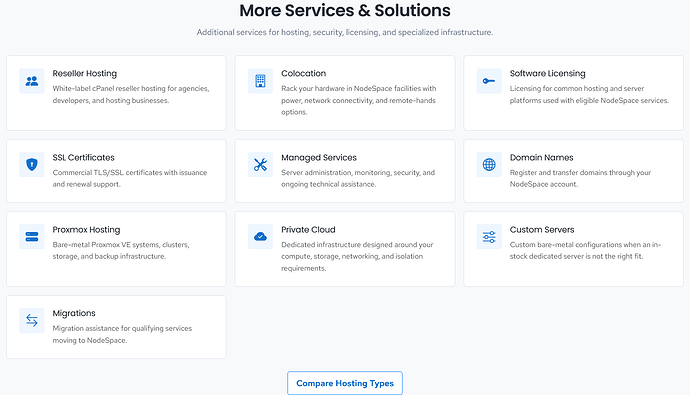Click the 'Rack your hardware in NodeSpace' description
Image resolution: width=690 pixels, height=395 pixels.
click(359, 100)
